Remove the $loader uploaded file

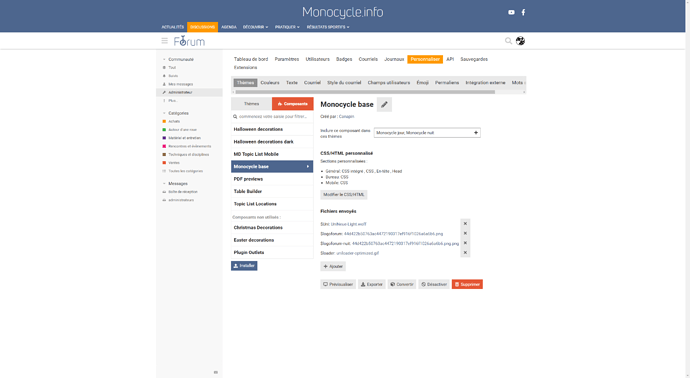pos(465,253)
